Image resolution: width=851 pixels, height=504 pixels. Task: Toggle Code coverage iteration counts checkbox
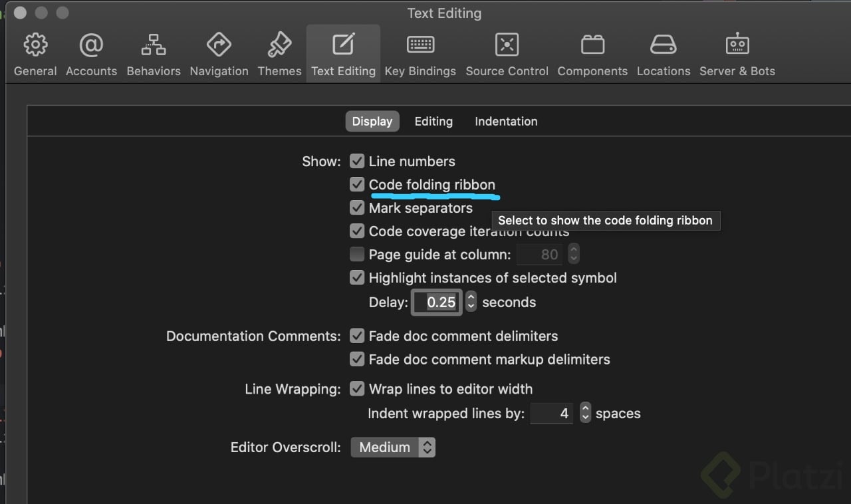pyautogui.click(x=357, y=231)
